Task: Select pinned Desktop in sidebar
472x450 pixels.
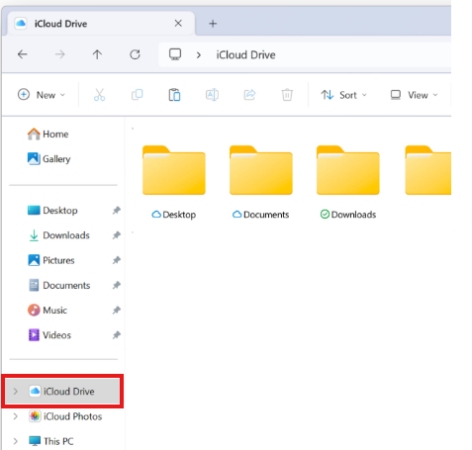Action: point(52,210)
